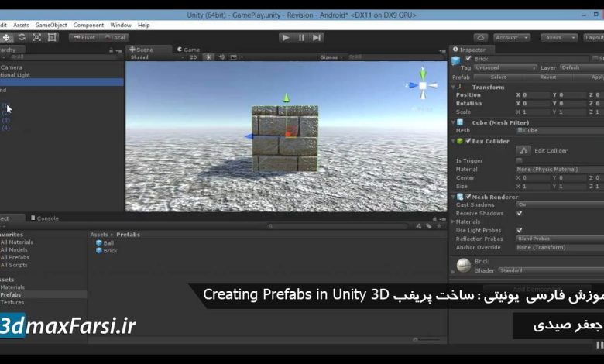Image resolution: width=604 pixels, height=364 pixels.
Task: Click the Brick cube icon in Inspector header
Action: [455, 60]
